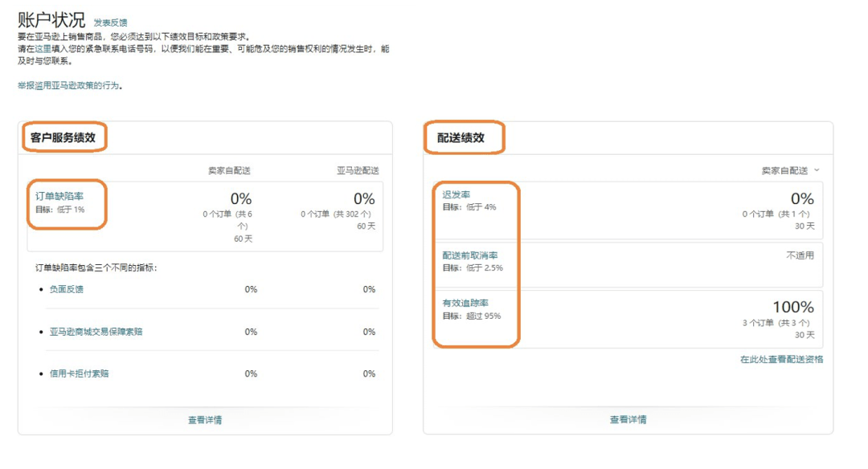
Task: Click 卖家自配送 column header in 客户服务绩效
Action: tap(229, 170)
